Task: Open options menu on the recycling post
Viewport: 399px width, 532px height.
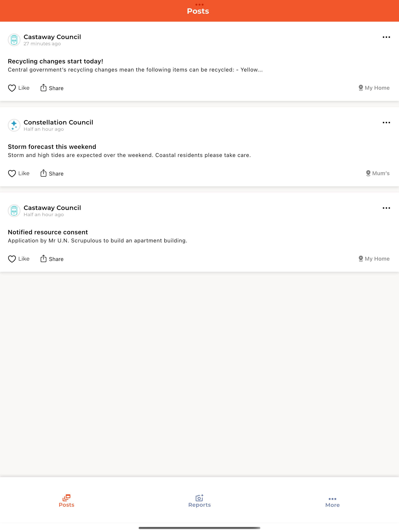Action: point(386,37)
